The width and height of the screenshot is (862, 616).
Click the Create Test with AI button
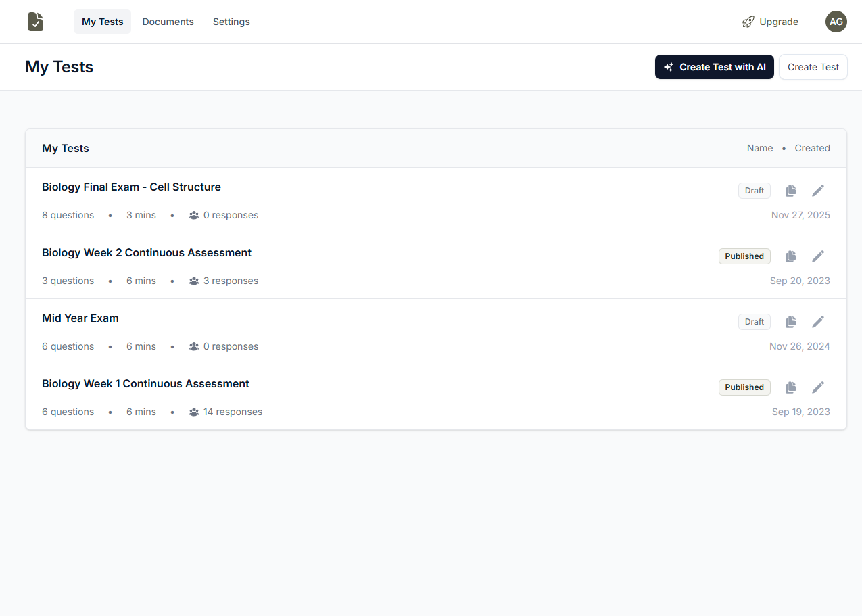[714, 67]
